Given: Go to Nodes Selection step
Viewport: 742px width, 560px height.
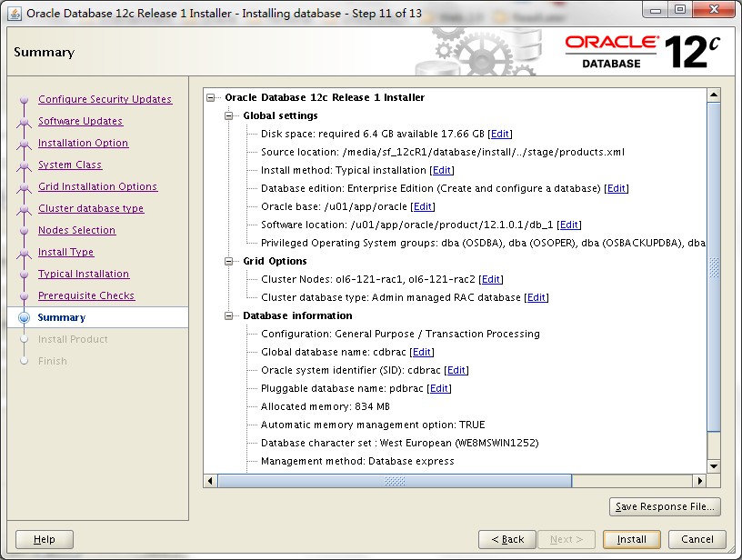Looking at the screenshot, I should (x=76, y=230).
